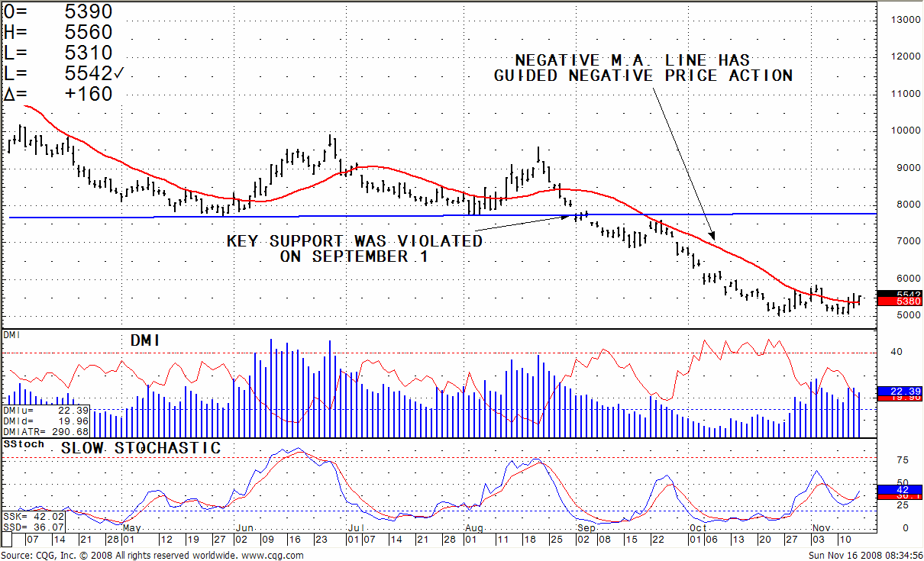Click the Jul month label on the date axis

pos(354,527)
